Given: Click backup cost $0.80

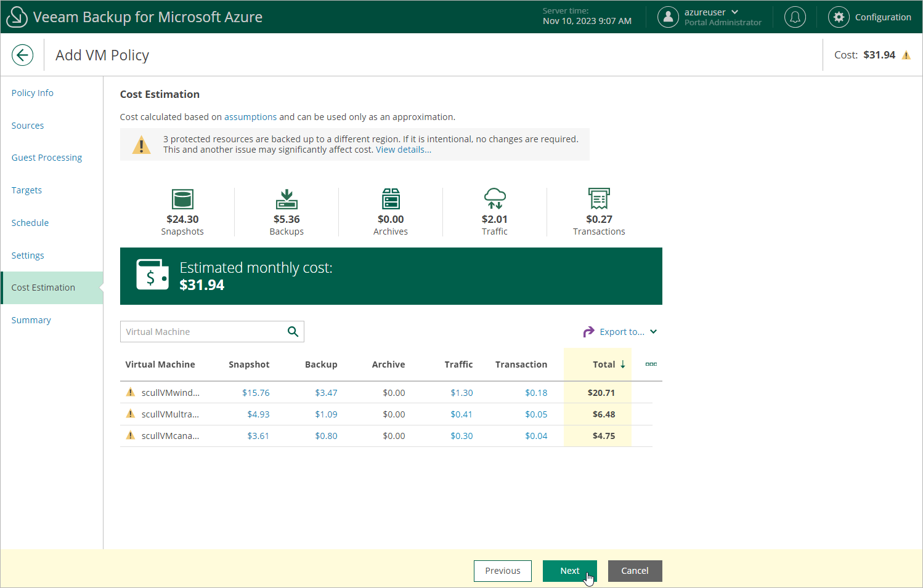Looking at the screenshot, I should 326,436.
